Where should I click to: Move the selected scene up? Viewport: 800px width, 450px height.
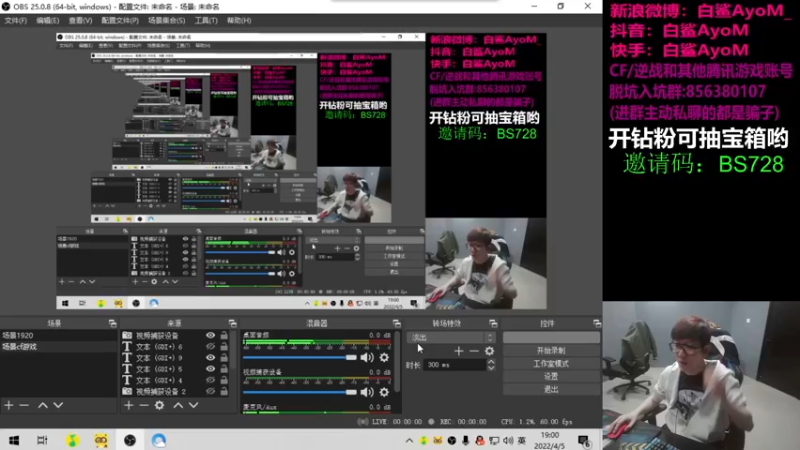click(43, 405)
